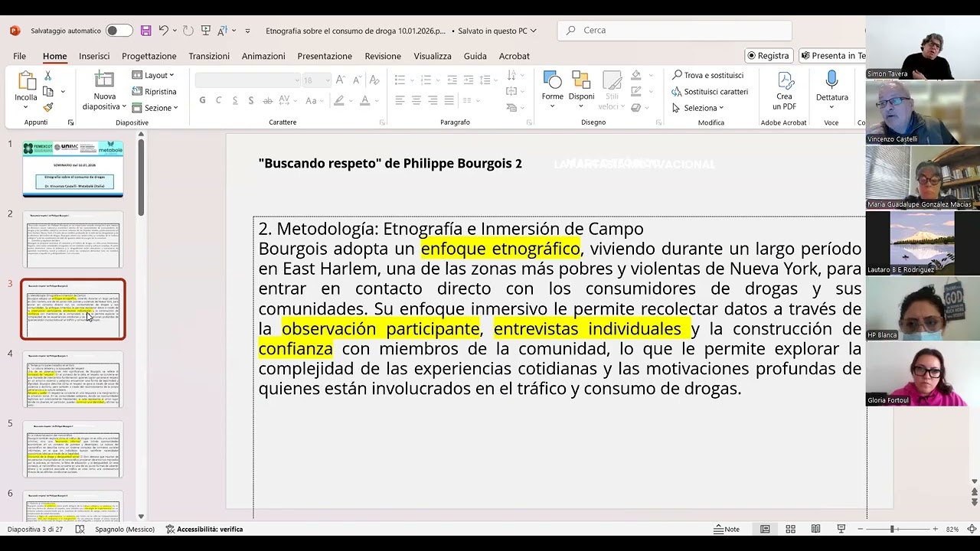Toggle bold G formatting
980x551 pixels.
click(202, 100)
